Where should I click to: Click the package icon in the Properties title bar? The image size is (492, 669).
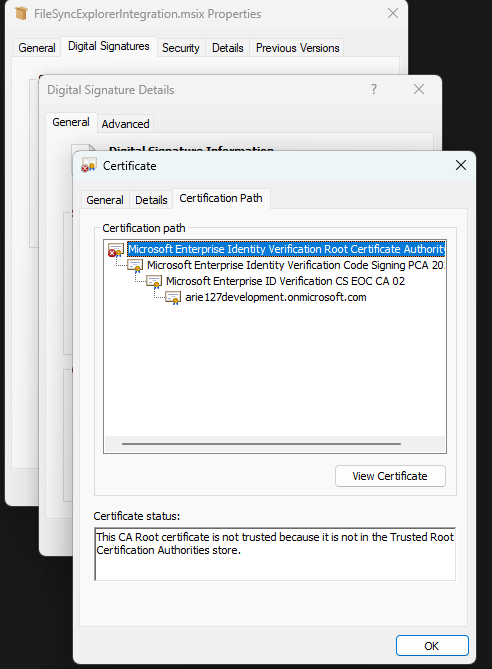click(21, 14)
